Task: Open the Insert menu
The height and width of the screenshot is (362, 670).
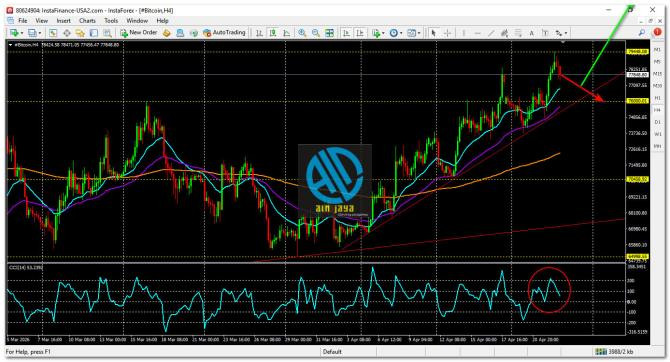Action: click(x=64, y=21)
